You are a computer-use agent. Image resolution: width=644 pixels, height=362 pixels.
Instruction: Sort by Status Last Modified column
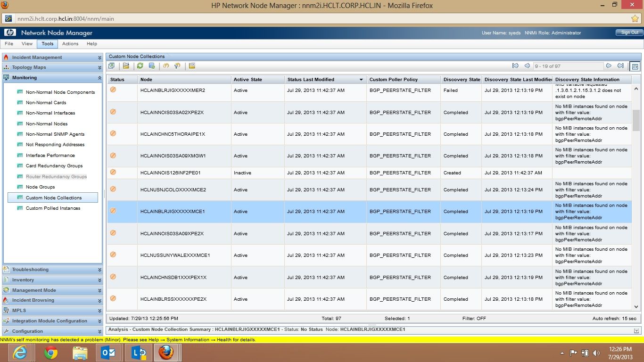(x=325, y=80)
